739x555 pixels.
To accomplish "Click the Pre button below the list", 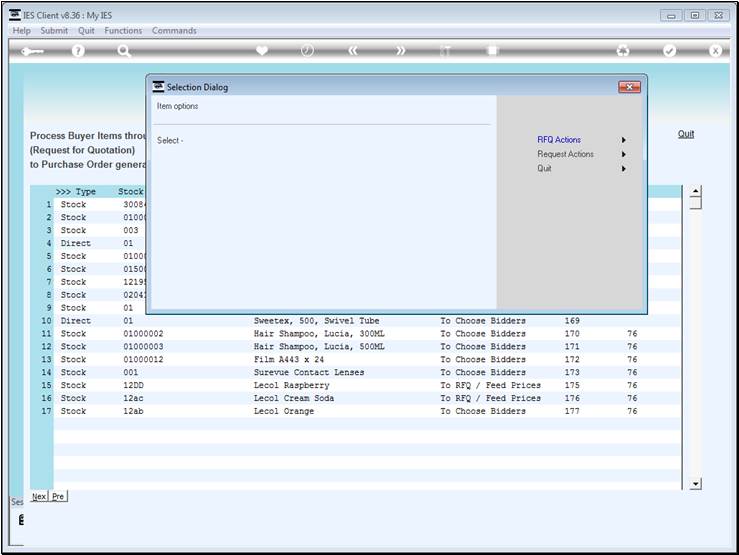I will (x=58, y=496).
